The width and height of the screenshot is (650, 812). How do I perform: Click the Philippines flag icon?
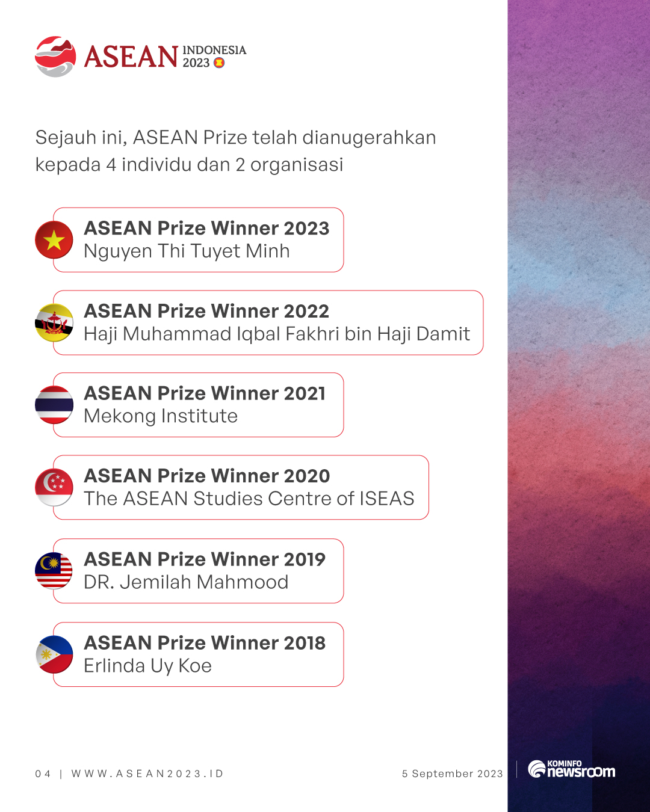pyautogui.click(x=54, y=654)
